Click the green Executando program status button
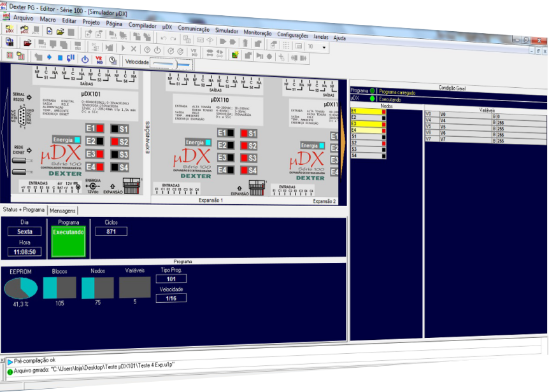Image resolution: width=549 pixels, height=392 pixels. tap(68, 242)
